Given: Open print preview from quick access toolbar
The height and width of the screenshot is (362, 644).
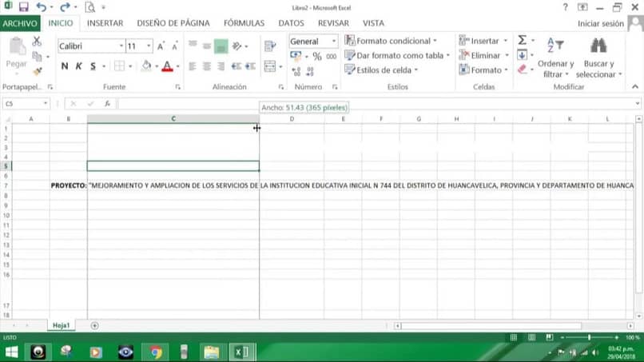Looking at the screenshot, I should [x=90, y=7].
